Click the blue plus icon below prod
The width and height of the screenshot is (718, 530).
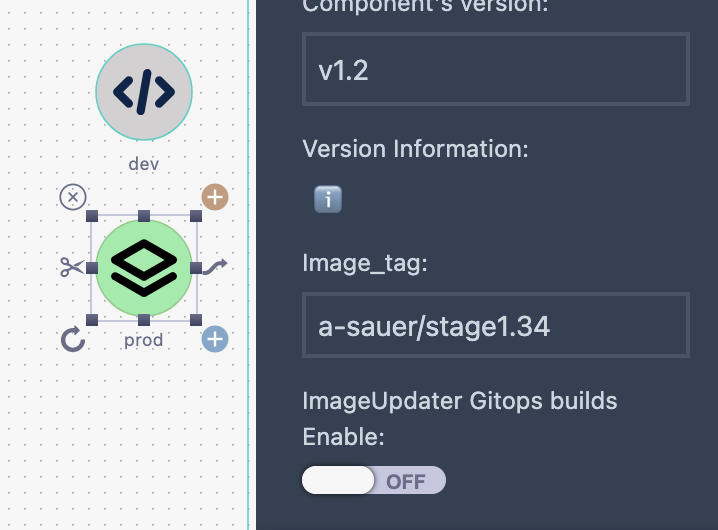[x=215, y=340]
